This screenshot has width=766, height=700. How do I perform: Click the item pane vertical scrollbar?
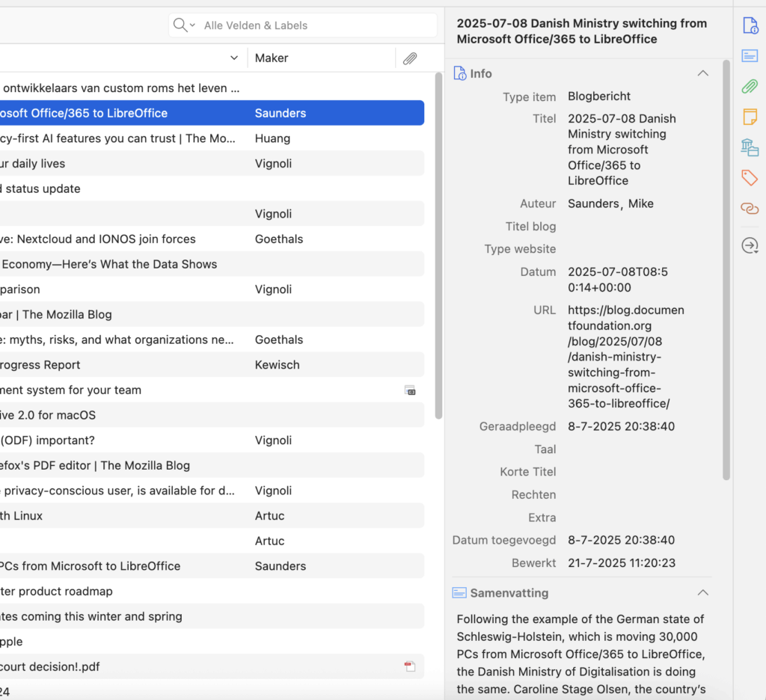pos(726,270)
